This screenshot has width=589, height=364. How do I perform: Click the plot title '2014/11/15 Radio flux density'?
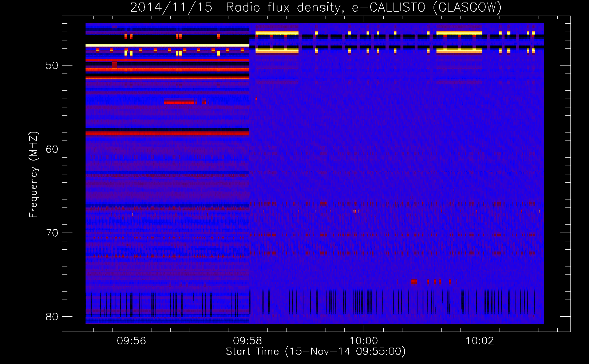(x=316, y=7)
